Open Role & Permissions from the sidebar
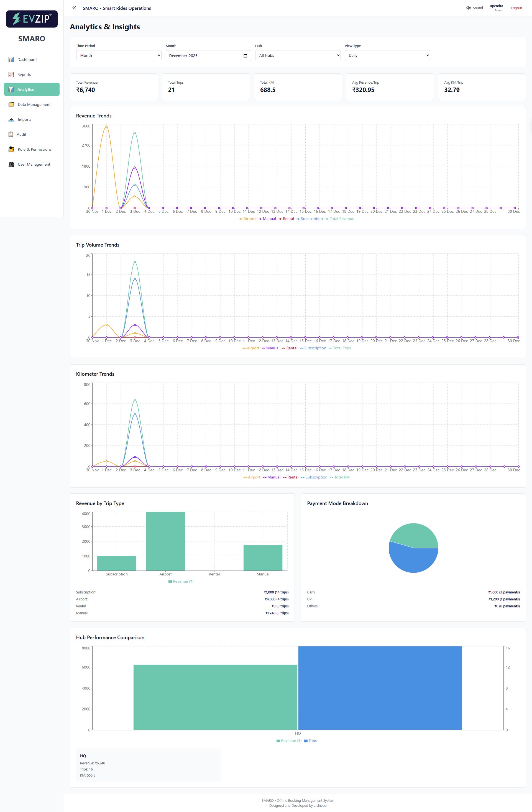 [11, 149]
